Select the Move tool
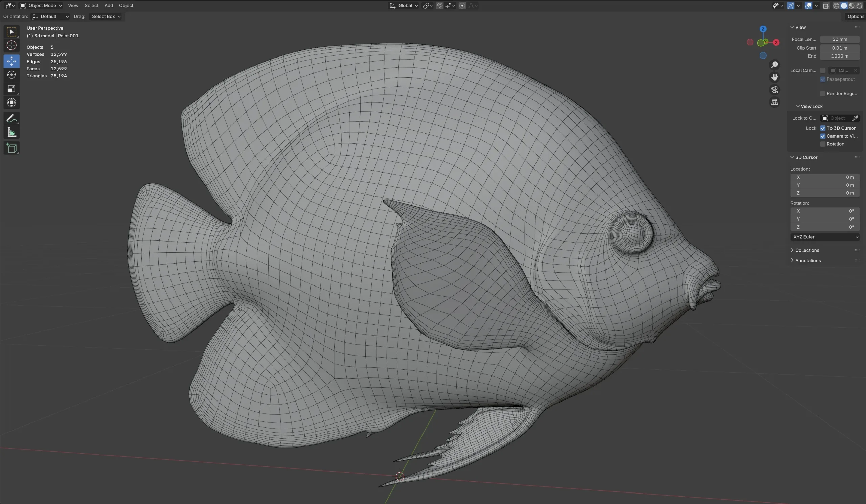 click(12, 61)
